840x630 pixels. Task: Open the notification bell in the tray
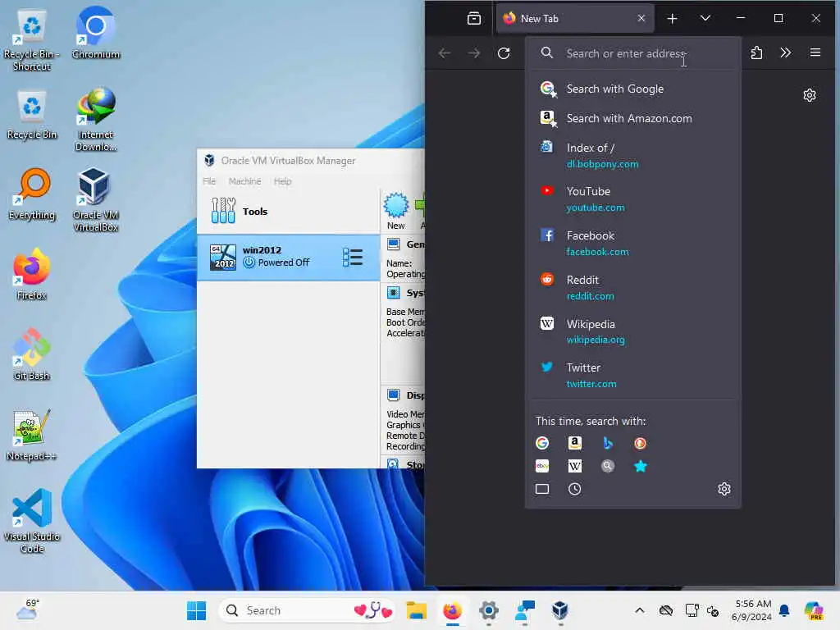click(784, 610)
